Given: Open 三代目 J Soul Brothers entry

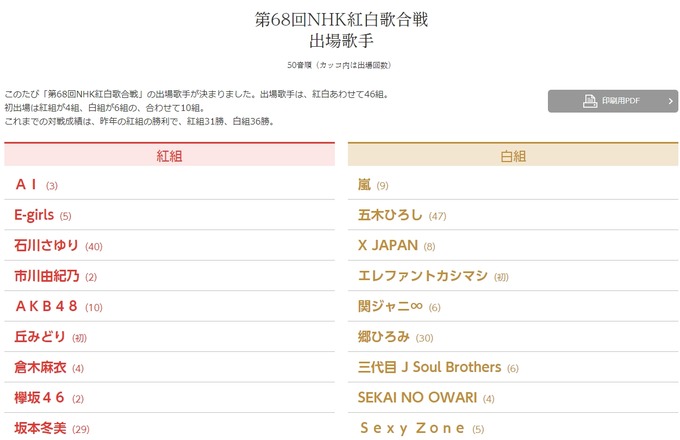Looking at the screenshot, I should 430,367.
